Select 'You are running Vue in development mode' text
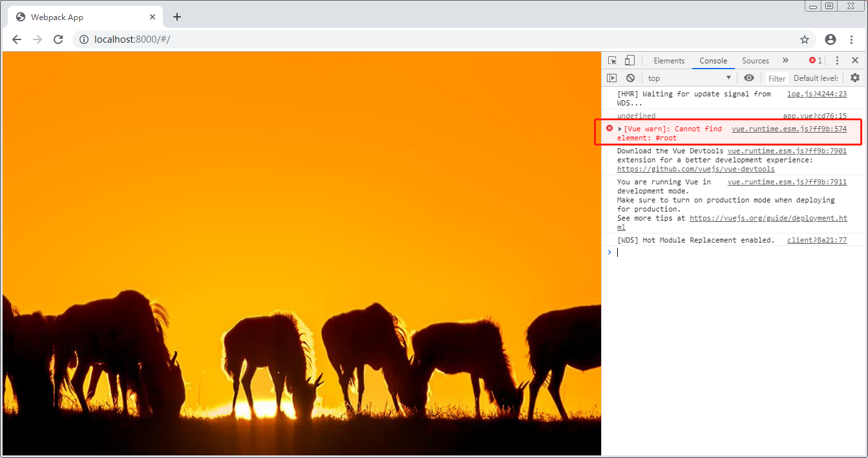Viewport: 868px width, 458px height. [664, 186]
